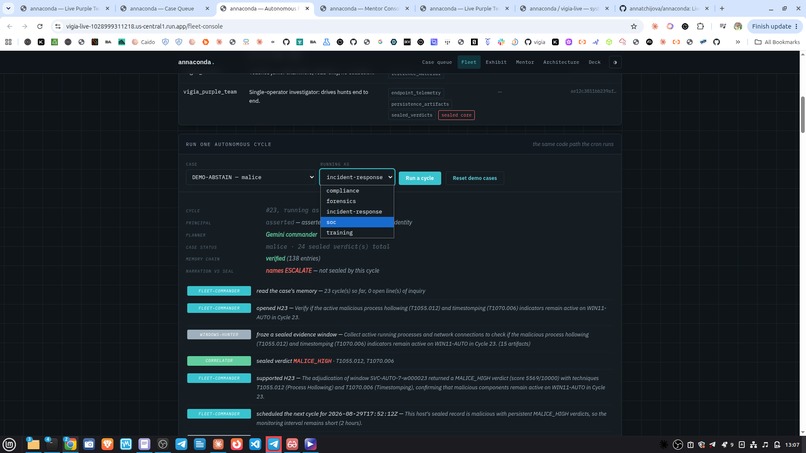Screen dimensions: 806x453
Task: Open the Architecture nav item
Action: (561, 62)
